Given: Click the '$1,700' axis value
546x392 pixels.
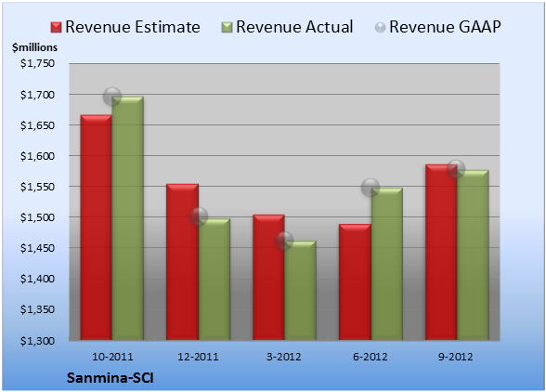Looking at the screenshot, I should click(37, 95).
